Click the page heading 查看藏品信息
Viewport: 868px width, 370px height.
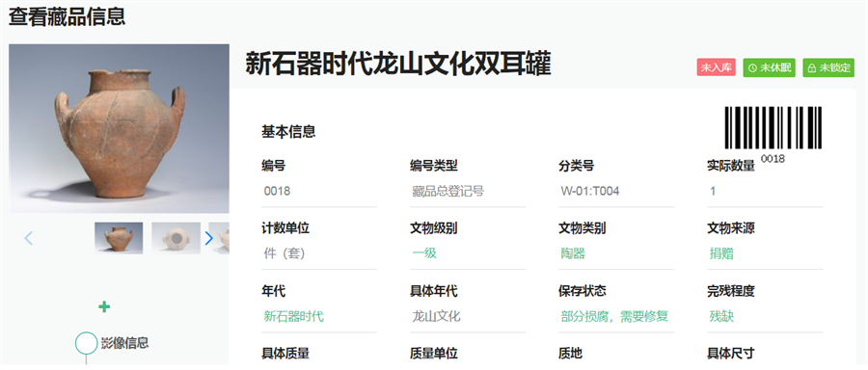point(67,16)
